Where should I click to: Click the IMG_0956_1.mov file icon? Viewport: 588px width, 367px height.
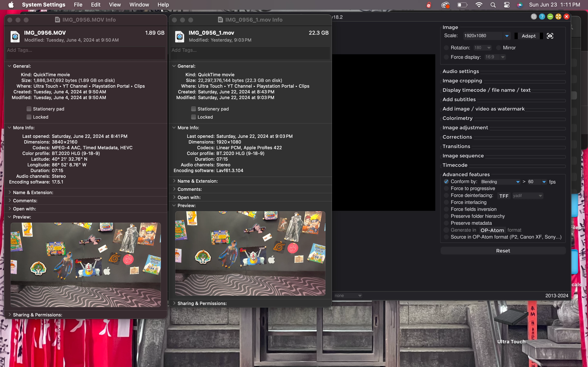tap(179, 36)
